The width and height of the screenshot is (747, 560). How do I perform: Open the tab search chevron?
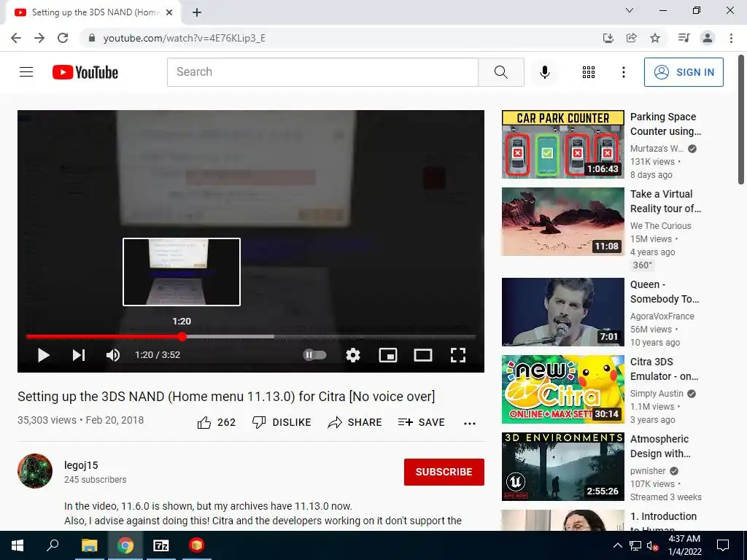point(630,10)
